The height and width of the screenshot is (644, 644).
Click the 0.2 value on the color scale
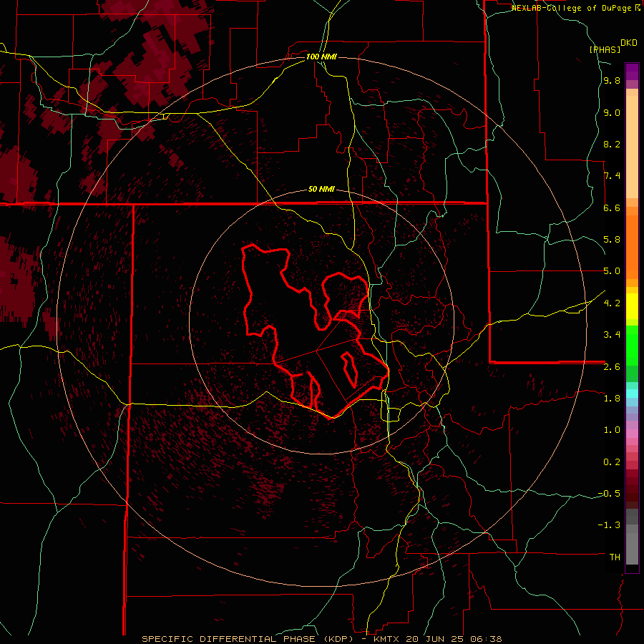click(612, 462)
